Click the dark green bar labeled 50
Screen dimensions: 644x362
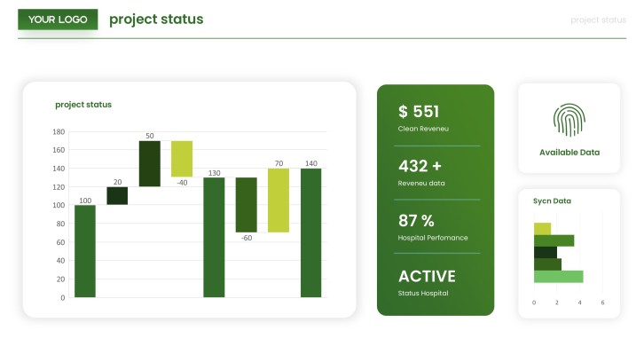[x=150, y=163]
